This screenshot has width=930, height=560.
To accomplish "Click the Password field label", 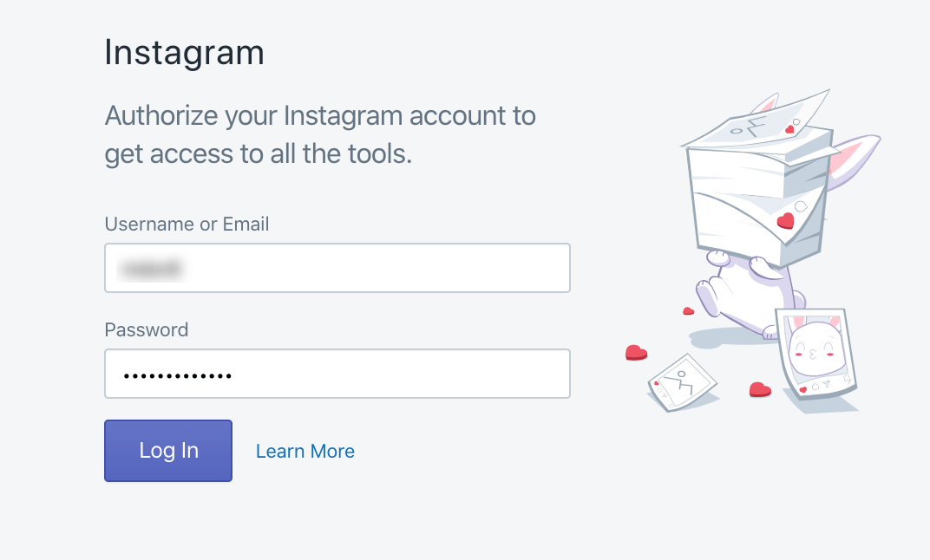I will (146, 330).
